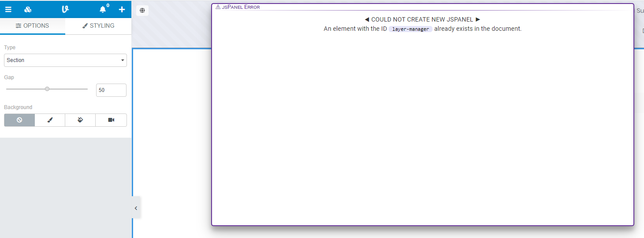Select brush image background option
This screenshot has width=644, height=238.
tap(50, 120)
